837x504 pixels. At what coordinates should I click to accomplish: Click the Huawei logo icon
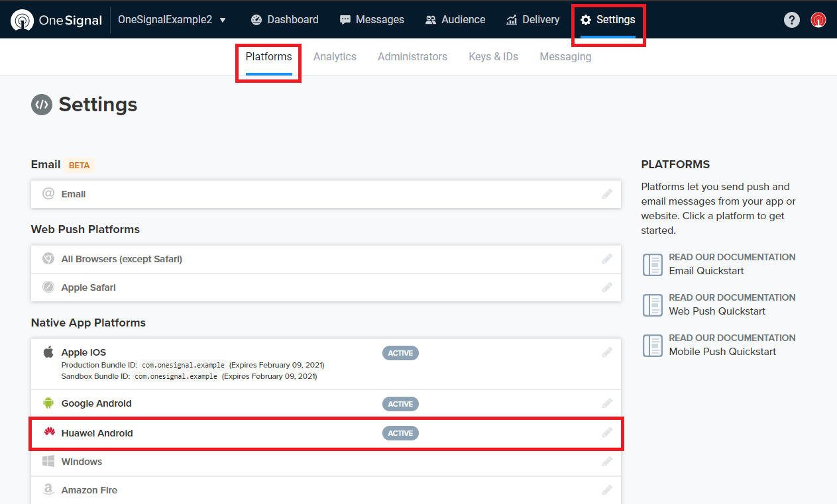click(x=48, y=433)
